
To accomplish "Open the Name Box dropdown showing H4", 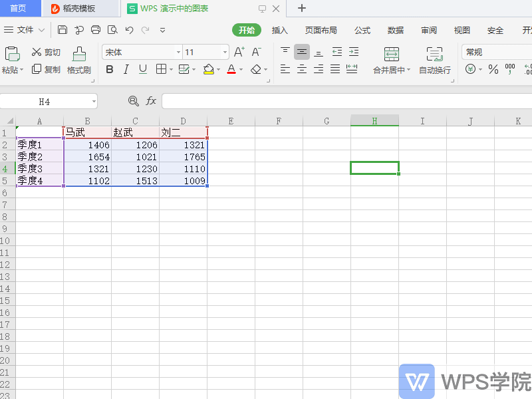I will click(x=94, y=102).
